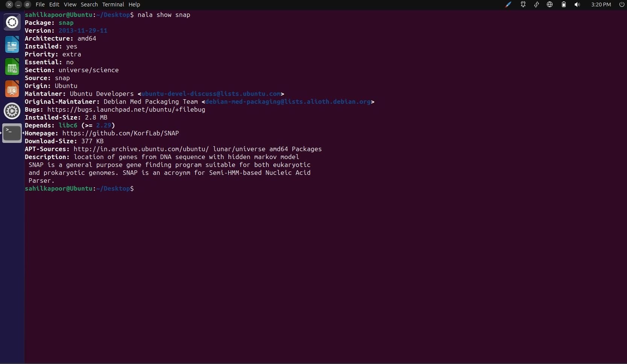The height and width of the screenshot is (364, 627).
Task: Click the installed size '2.8 MB'
Action: coord(96,117)
